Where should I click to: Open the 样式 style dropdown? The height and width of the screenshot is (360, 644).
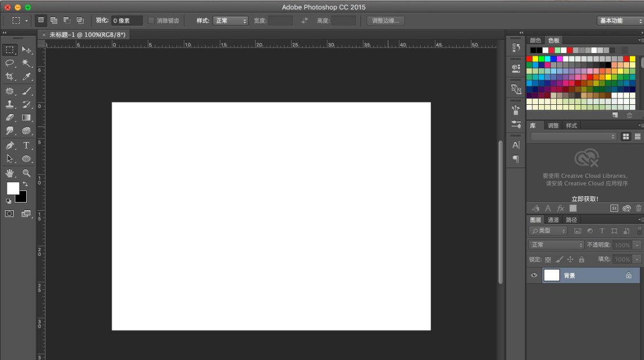(x=231, y=21)
